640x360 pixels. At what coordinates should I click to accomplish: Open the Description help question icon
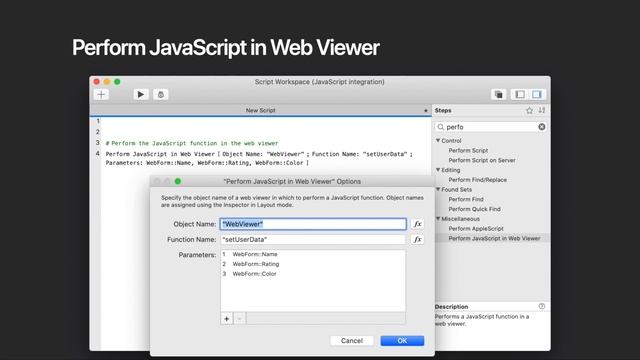pyautogui.click(x=542, y=306)
